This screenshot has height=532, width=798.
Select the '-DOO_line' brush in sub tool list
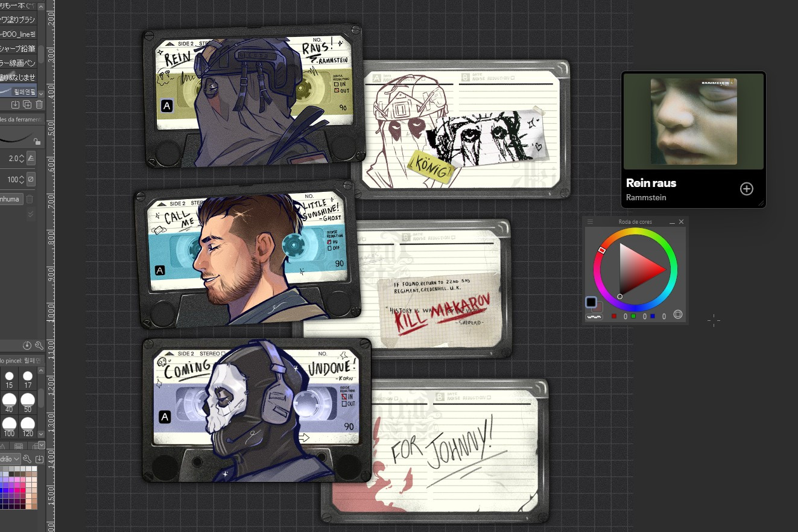(18, 34)
